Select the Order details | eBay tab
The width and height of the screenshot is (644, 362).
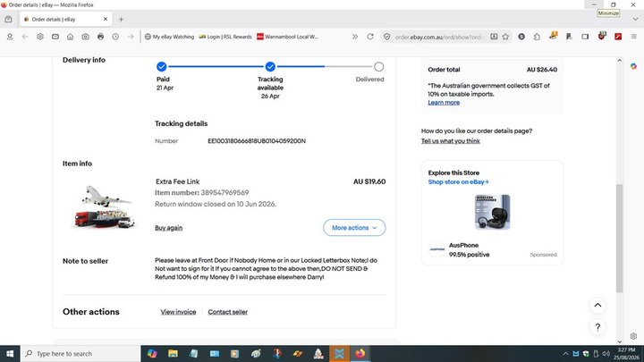click(x=65, y=20)
